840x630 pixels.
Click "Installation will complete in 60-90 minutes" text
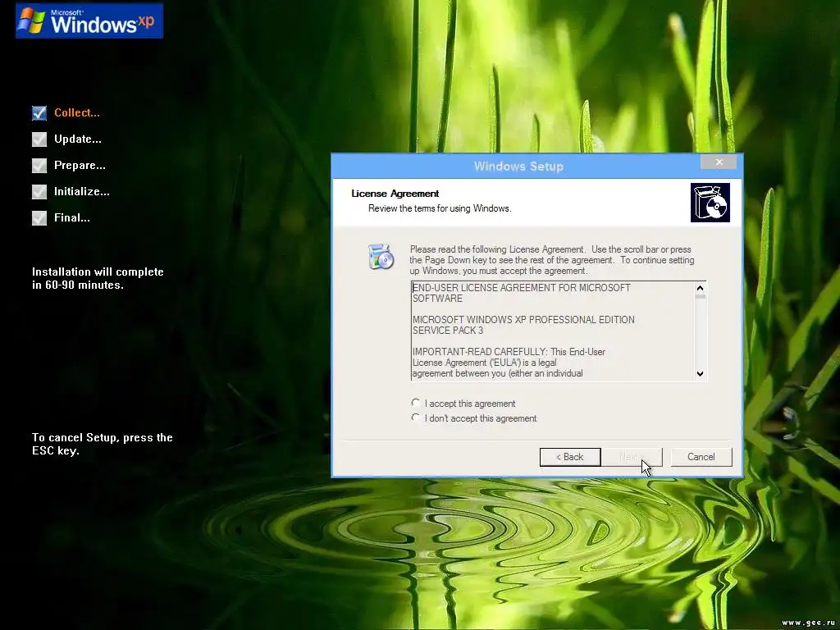coord(98,278)
